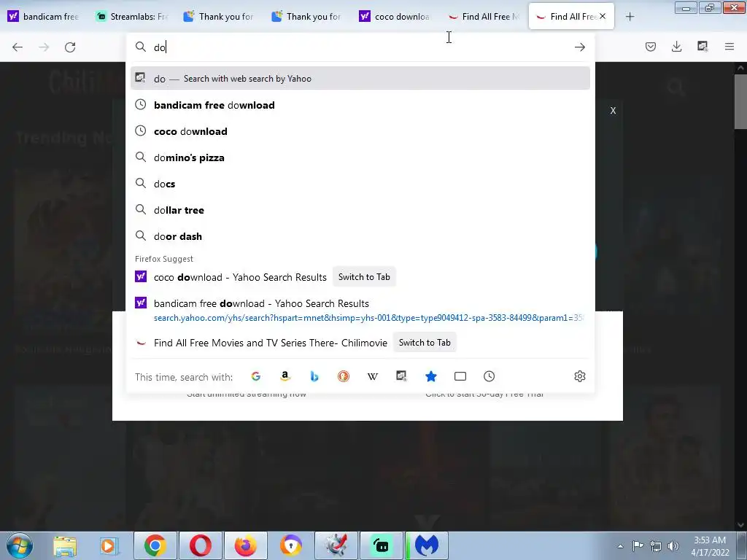The width and height of the screenshot is (747, 560).
Task: Switch to first Find All Free tab
Action: pyautogui.click(x=483, y=17)
